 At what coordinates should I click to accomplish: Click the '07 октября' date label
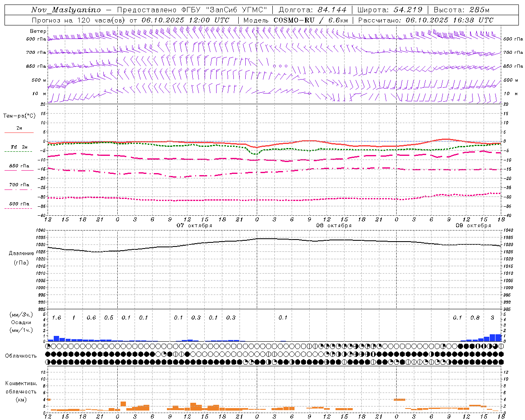pyautogui.click(x=194, y=226)
